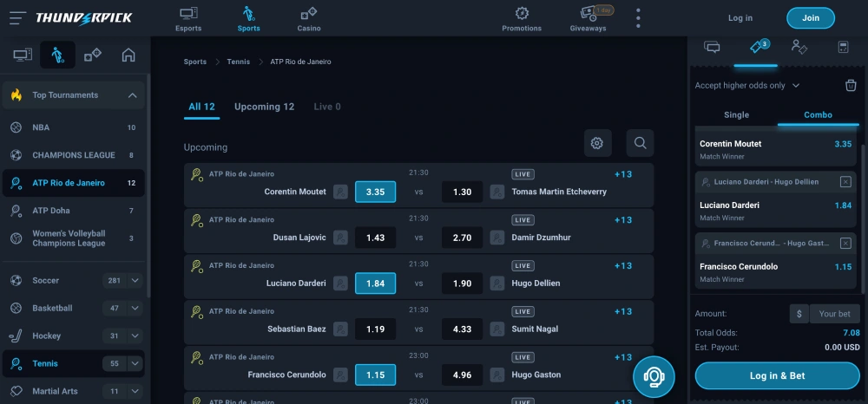
Task: Click Damir Dzumhur player avatar icon
Action: tap(497, 238)
